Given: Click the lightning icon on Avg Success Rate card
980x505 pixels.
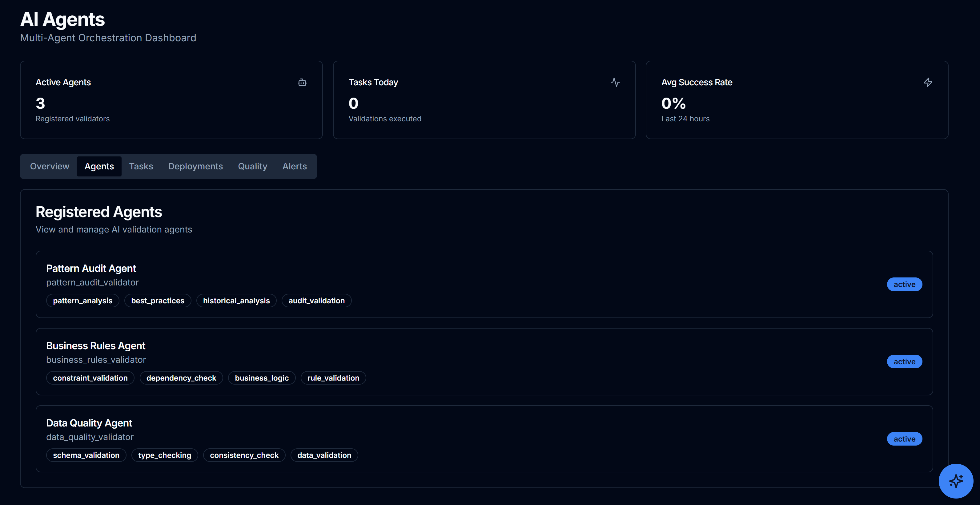Looking at the screenshot, I should click(x=928, y=82).
